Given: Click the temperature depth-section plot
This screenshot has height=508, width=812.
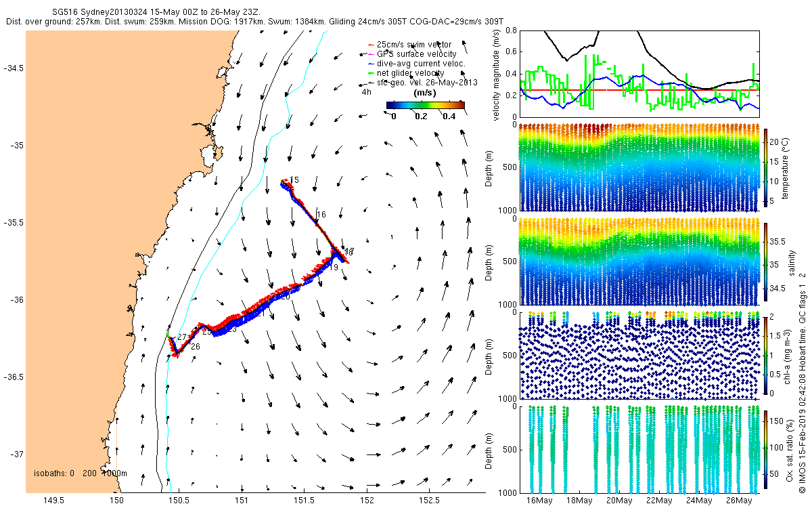Looking at the screenshot, I should [x=639, y=167].
